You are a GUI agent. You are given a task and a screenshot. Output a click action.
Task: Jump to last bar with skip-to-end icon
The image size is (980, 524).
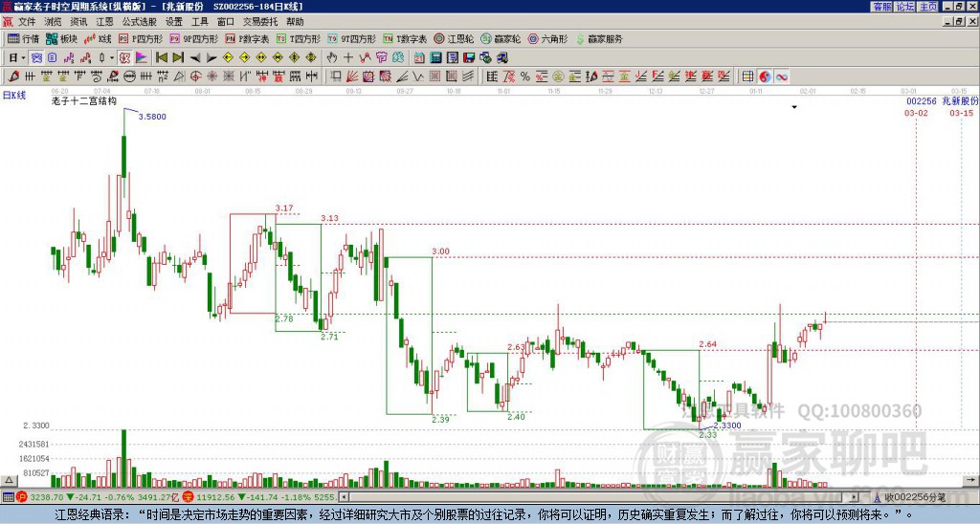click(178, 57)
